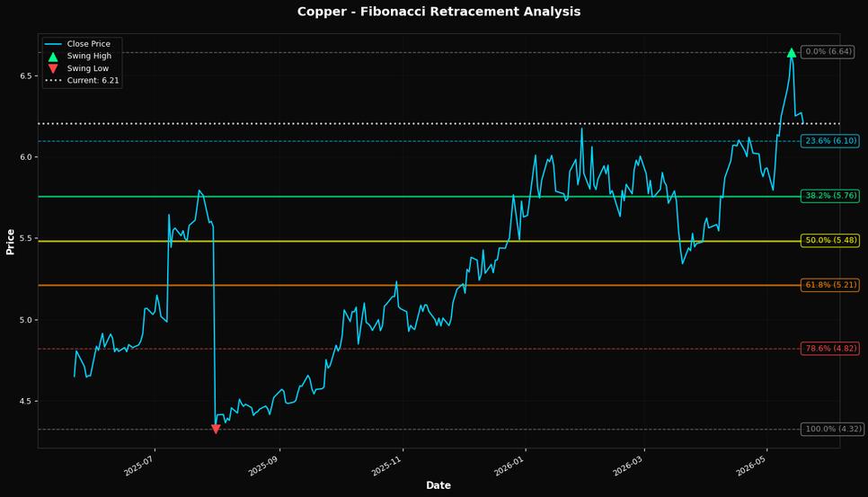This screenshot has width=868, height=497.
Task: Click the red Swing Low triangle marker on chart
Action: click(216, 429)
